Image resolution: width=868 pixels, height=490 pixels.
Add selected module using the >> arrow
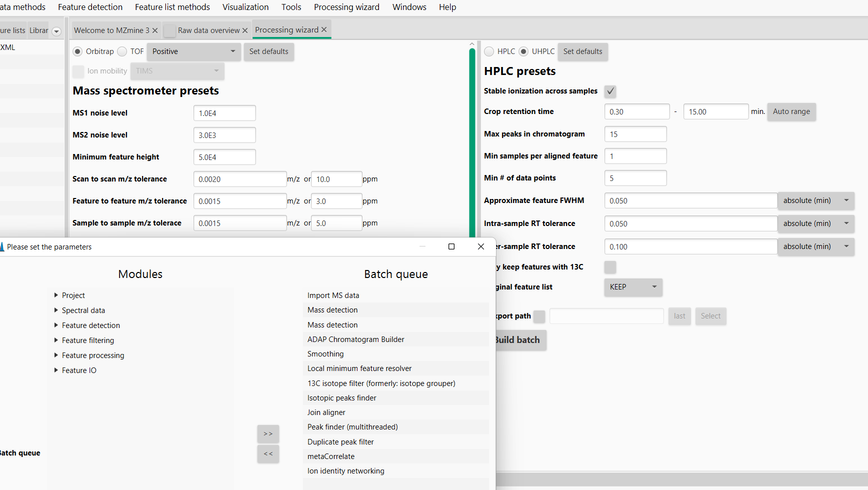tap(268, 434)
